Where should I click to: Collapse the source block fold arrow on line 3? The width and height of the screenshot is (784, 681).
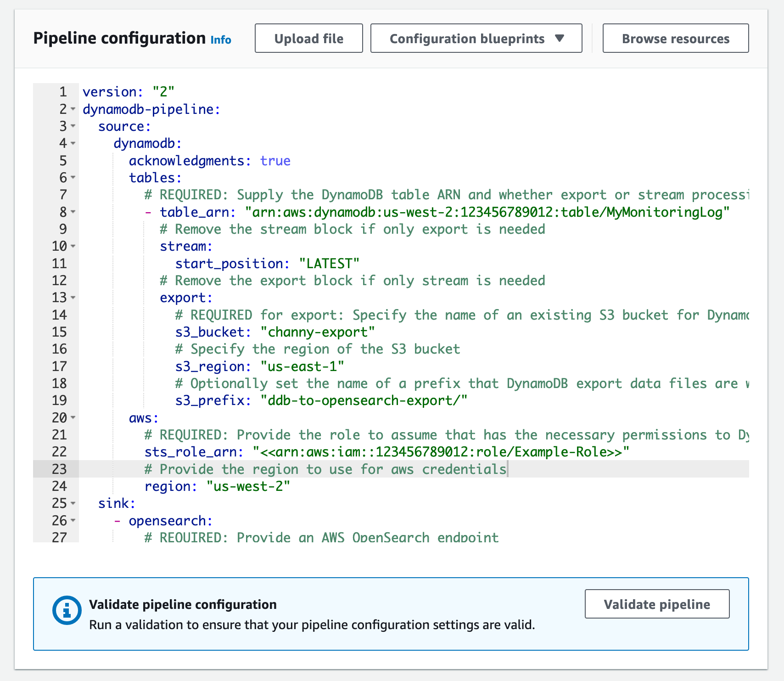pyautogui.click(x=73, y=126)
